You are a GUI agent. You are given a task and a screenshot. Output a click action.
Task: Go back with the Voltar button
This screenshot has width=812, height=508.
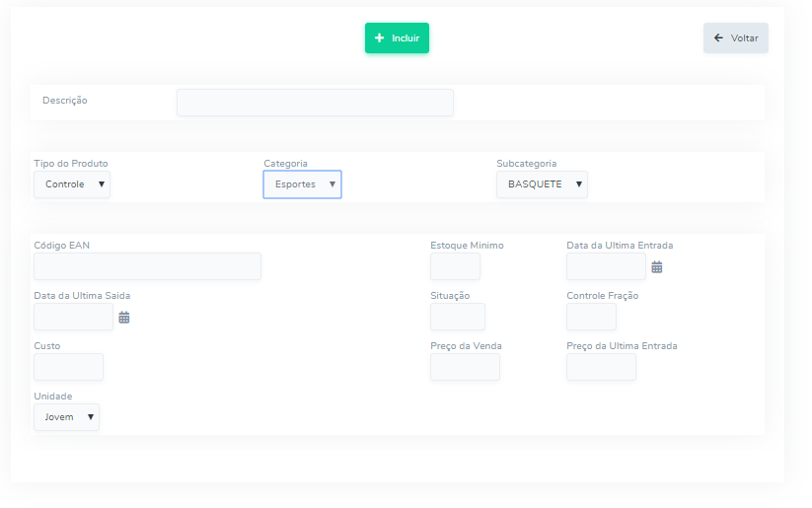pos(735,38)
